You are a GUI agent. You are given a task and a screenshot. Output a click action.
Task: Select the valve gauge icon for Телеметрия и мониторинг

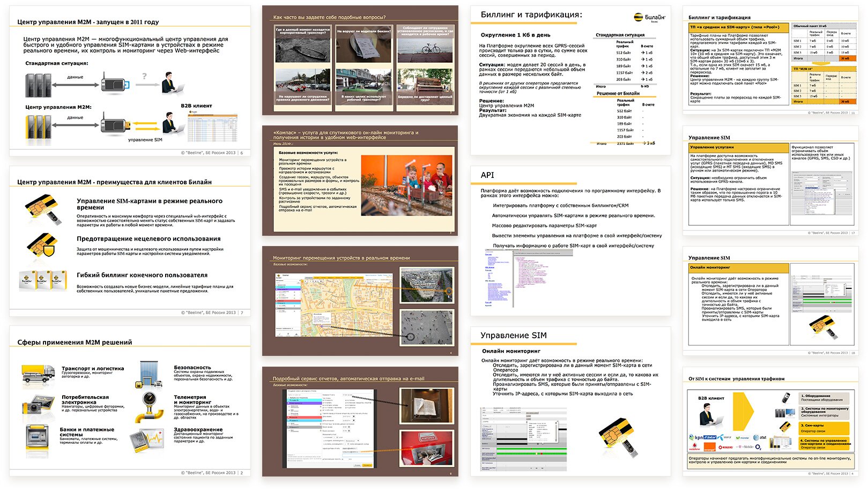[x=150, y=407]
